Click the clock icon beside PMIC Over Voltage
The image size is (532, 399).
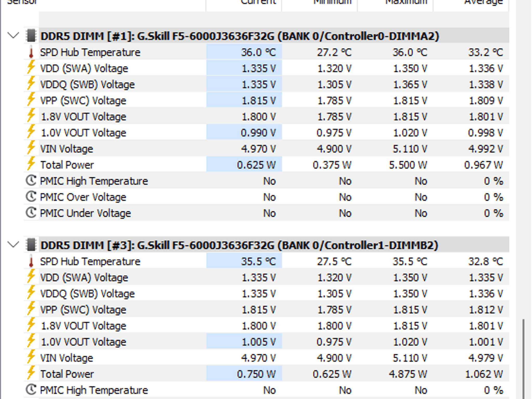[31, 197]
